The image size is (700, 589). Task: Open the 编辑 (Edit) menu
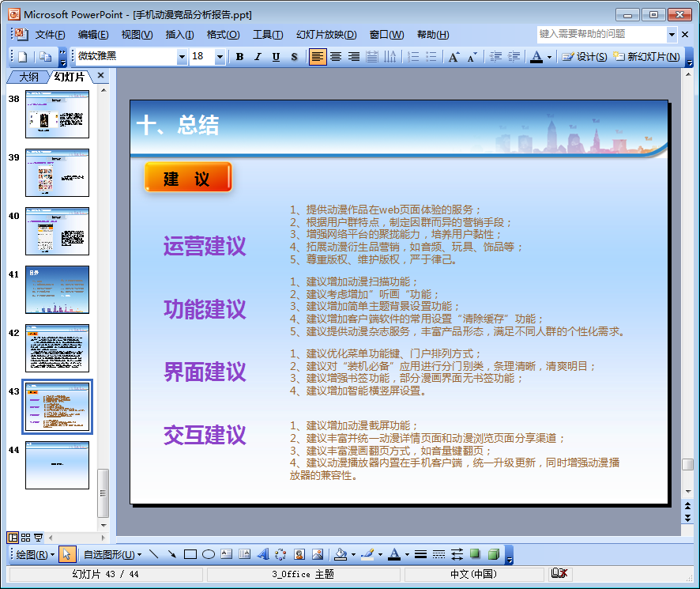click(x=93, y=35)
